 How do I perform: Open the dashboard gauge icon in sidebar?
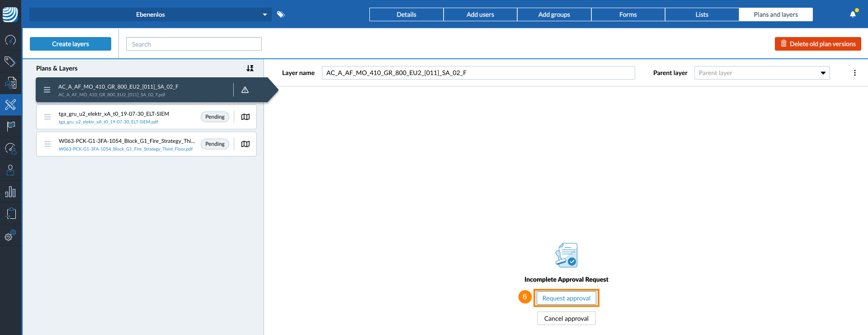(10, 40)
